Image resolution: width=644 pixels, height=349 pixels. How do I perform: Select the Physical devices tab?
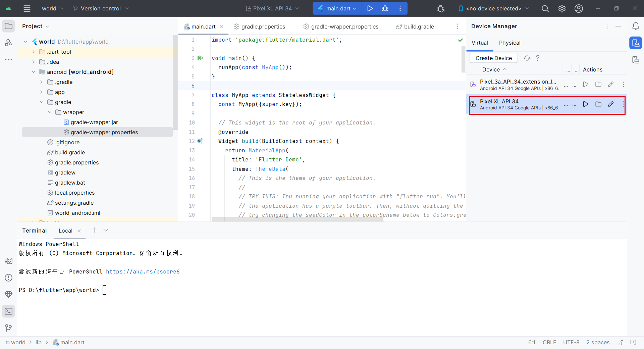point(509,43)
